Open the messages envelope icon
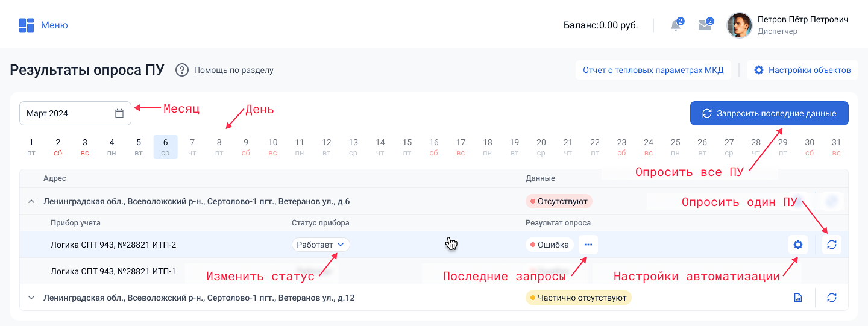The image size is (868, 326). 704,25
